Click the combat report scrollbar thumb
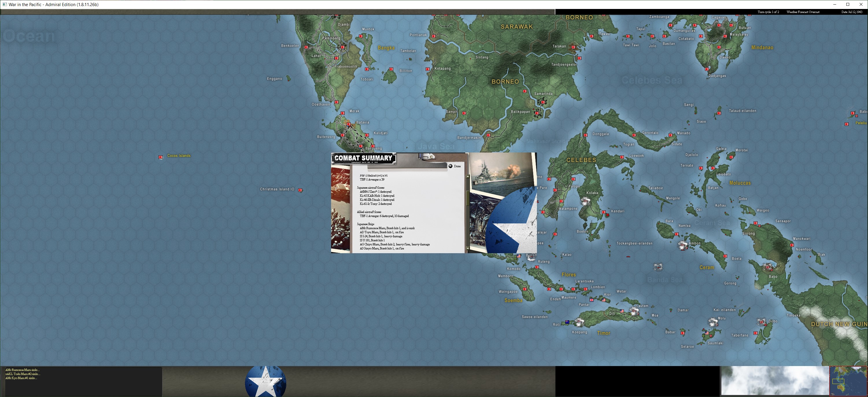 click(468, 198)
